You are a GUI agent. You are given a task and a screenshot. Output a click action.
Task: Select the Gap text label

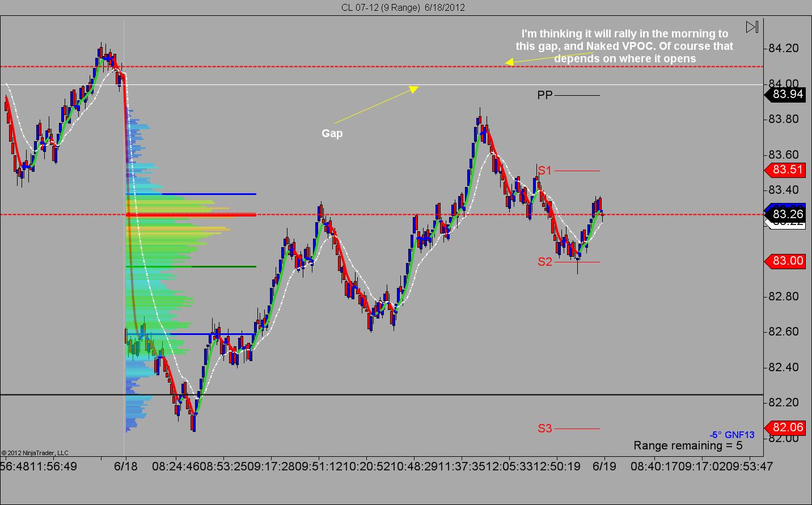tap(332, 133)
